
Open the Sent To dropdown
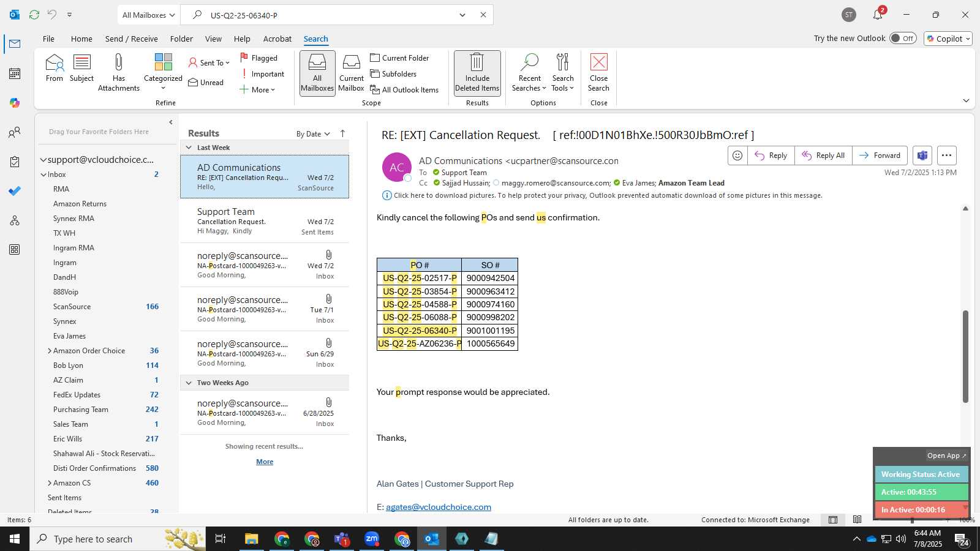(209, 63)
